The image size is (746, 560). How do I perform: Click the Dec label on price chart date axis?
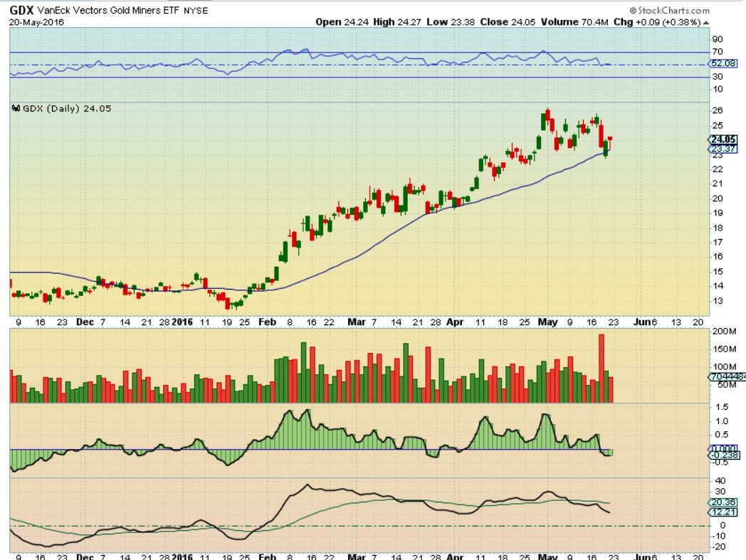(x=85, y=322)
